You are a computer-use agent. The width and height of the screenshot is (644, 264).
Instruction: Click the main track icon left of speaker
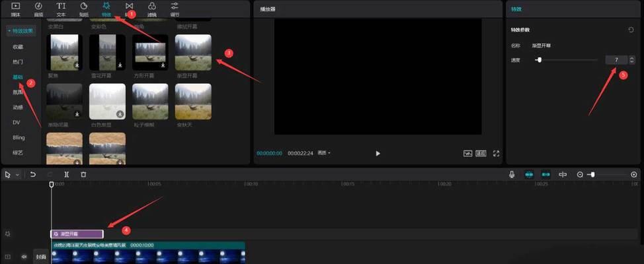click(x=7, y=257)
